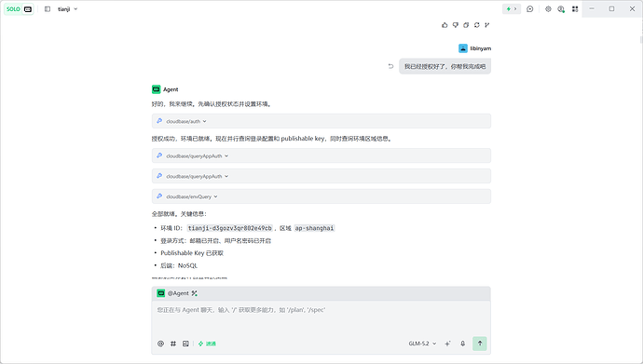Select the ap-shanghai region code
The width and height of the screenshot is (643, 364).
point(315,228)
